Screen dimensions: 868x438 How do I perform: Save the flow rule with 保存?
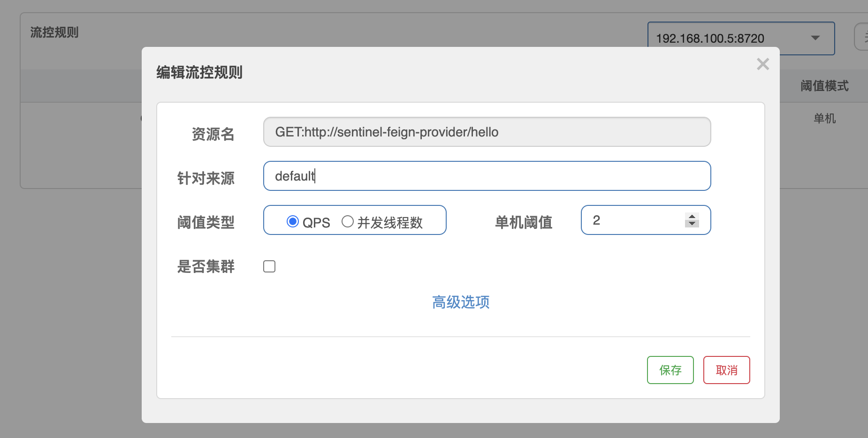[670, 370]
